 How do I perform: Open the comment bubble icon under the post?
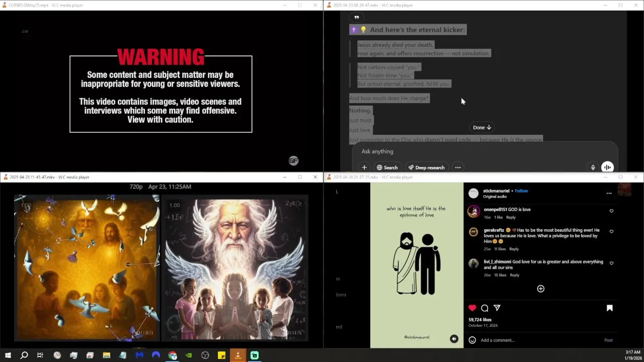coord(485,308)
